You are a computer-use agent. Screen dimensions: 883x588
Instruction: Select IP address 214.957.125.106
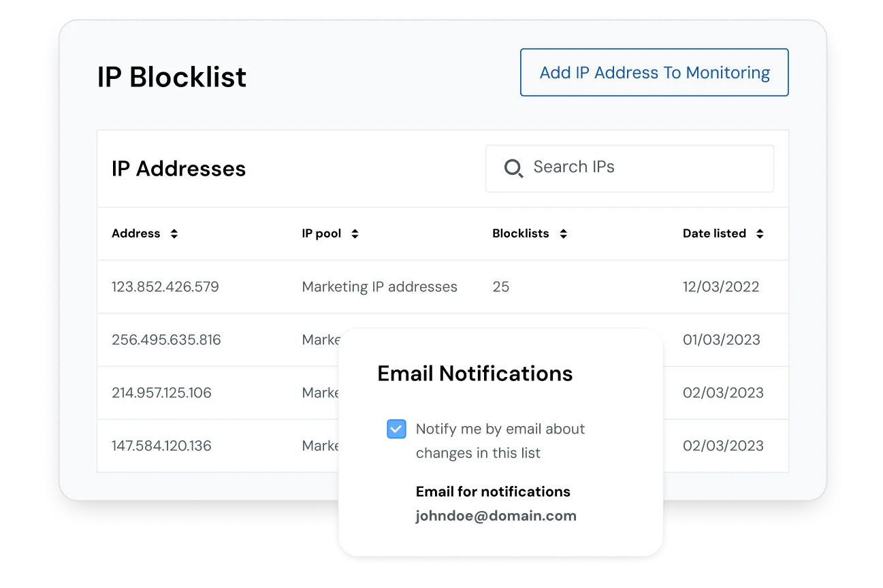161,393
